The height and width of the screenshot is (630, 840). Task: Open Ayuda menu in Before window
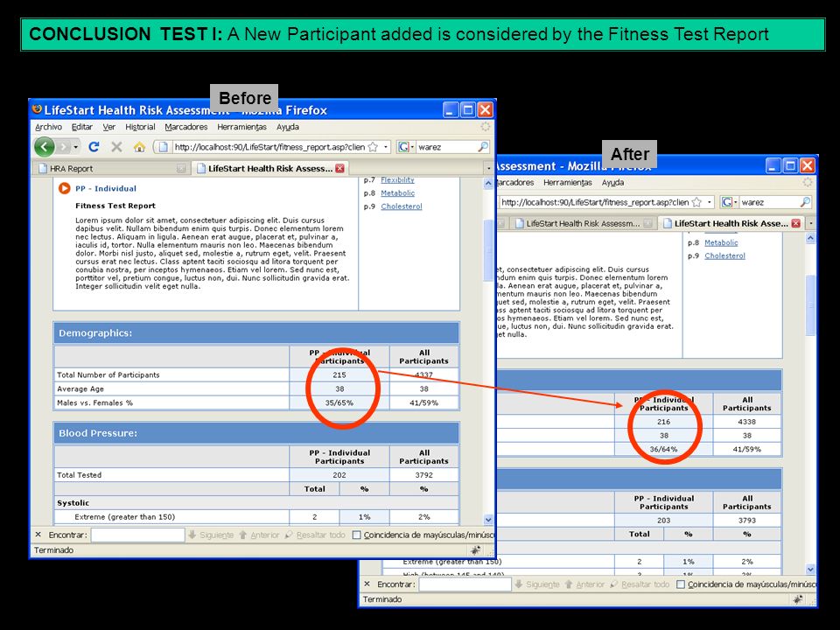[x=288, y=127]
